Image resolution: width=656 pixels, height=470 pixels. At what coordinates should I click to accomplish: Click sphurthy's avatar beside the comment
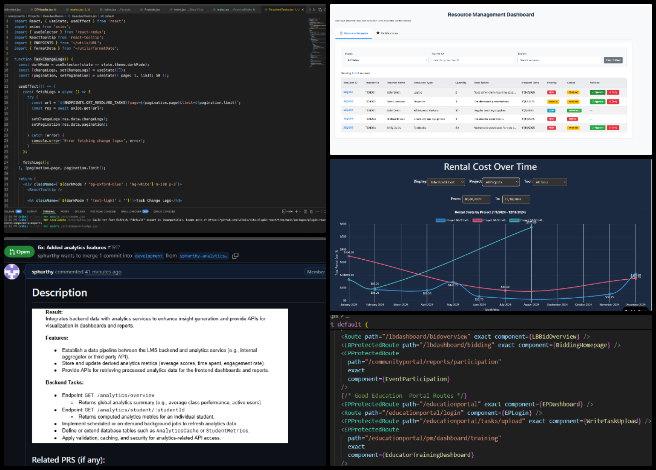tap(14, 269)
